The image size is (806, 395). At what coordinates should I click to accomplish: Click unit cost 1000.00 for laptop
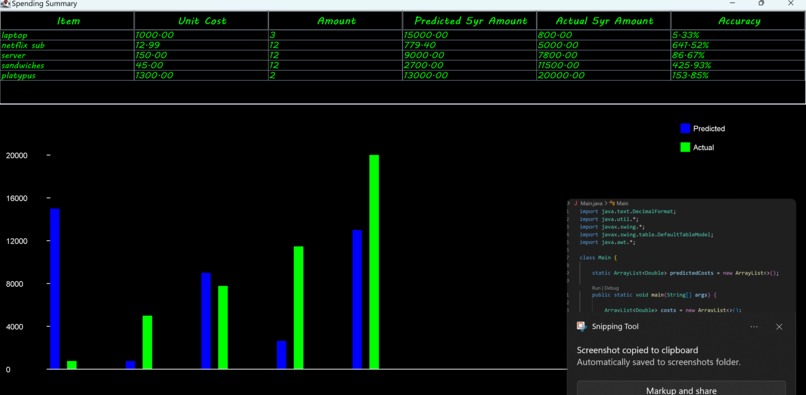202,35
